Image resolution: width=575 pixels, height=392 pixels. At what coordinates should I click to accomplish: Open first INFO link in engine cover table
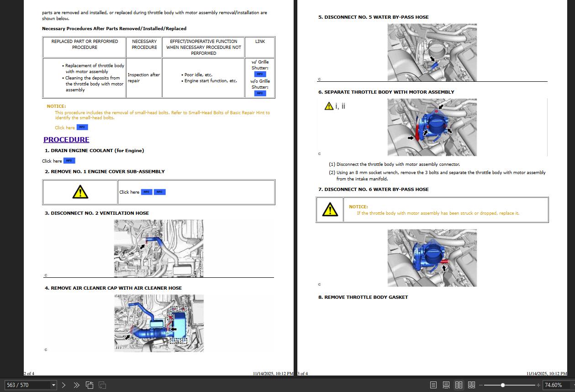tap(147, 192)
